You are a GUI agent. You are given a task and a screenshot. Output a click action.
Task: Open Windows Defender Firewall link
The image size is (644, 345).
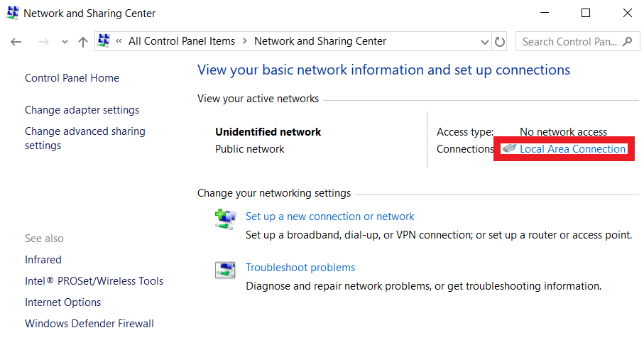89,324
